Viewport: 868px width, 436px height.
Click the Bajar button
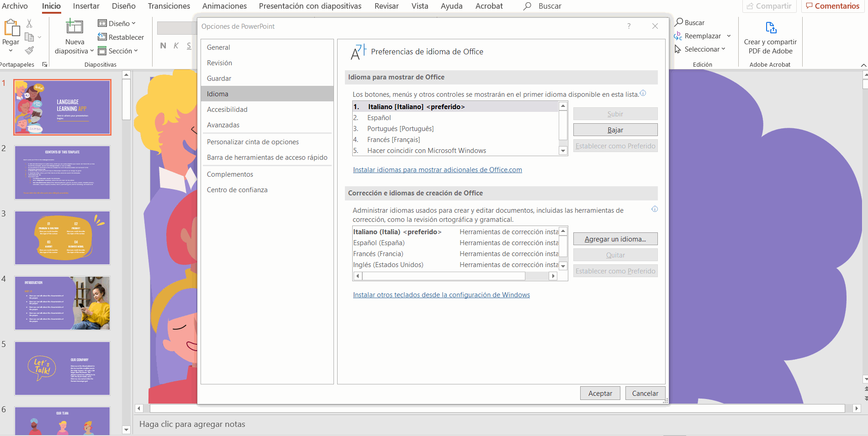(x=615, y=130)
